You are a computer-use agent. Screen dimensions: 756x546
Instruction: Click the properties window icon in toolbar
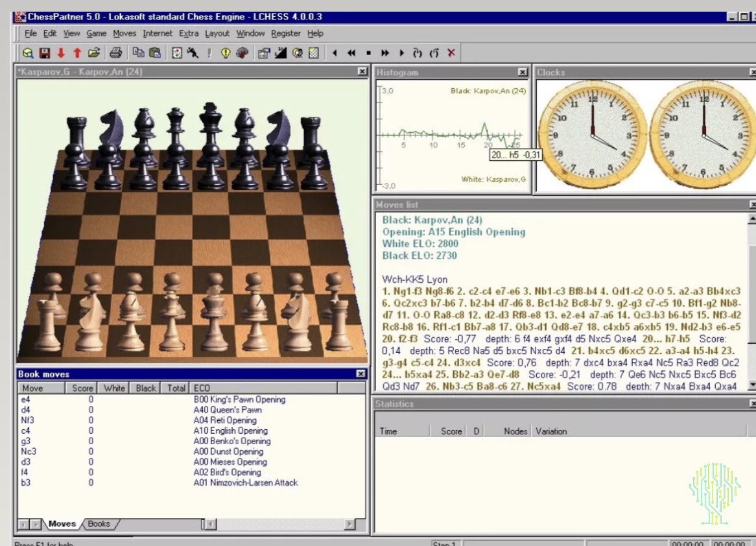coord(264,53)
